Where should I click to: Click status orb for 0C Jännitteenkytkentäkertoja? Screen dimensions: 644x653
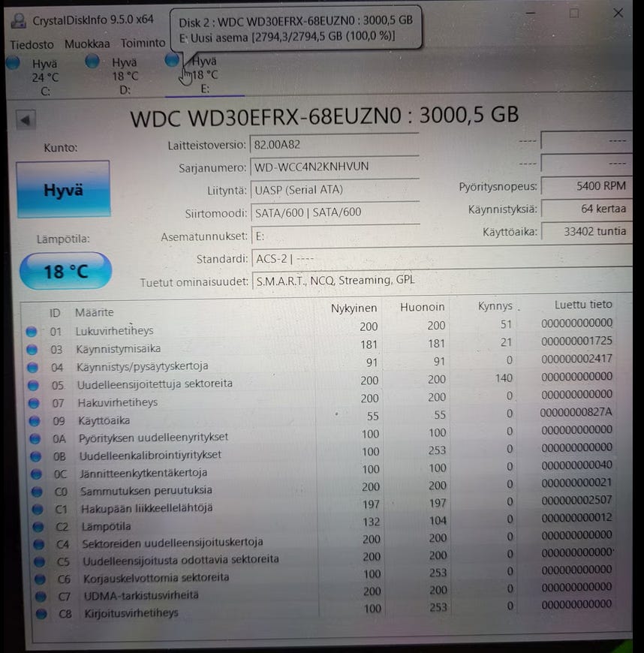coord(37,474)
